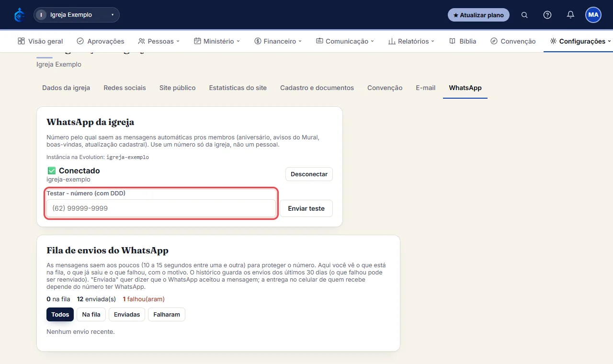Click the green Conectado checkmark icon
613x364 pixels.
click(x=52, y=171)
